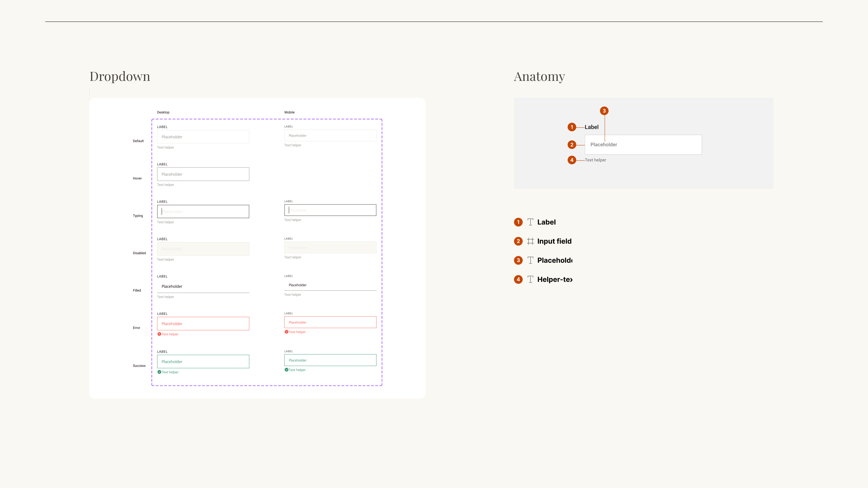Image resolution: width=868 pixels, height=488 pixels.
Task: Click anatomy marker number 3 badge above Label
Action: [604, 111]
